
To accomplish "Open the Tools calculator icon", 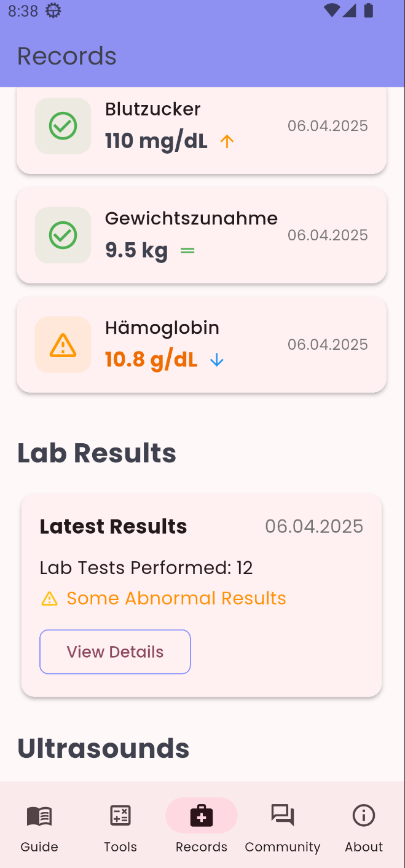I will pos(120,816).
